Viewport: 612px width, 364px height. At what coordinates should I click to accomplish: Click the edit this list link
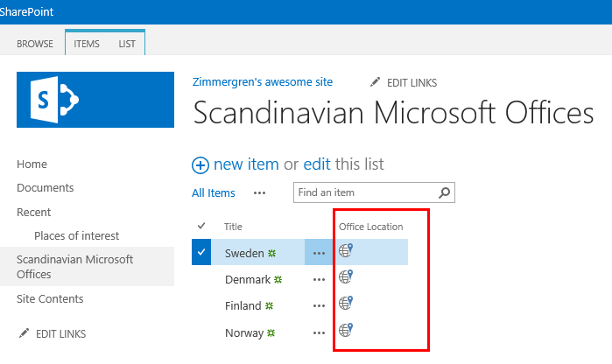(317, 164)
